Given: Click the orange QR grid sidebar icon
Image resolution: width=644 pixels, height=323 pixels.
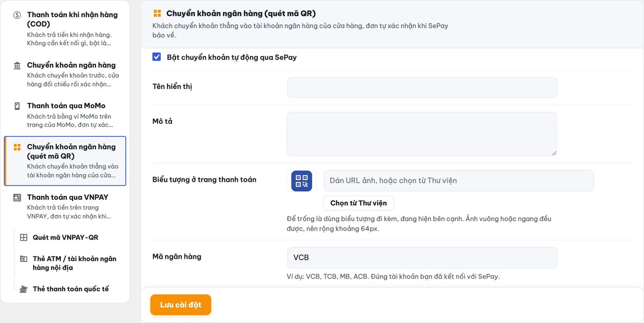Looking at the screenshot, I should [17, 147].
